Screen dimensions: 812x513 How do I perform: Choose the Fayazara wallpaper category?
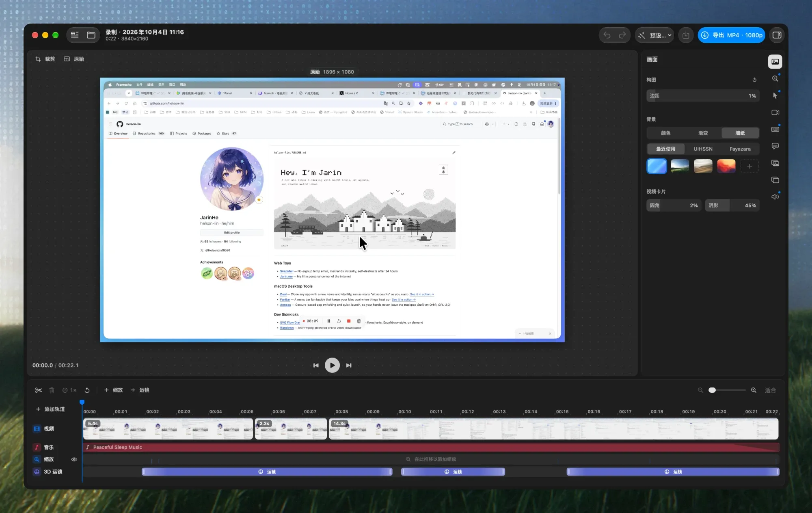point(740,149)
